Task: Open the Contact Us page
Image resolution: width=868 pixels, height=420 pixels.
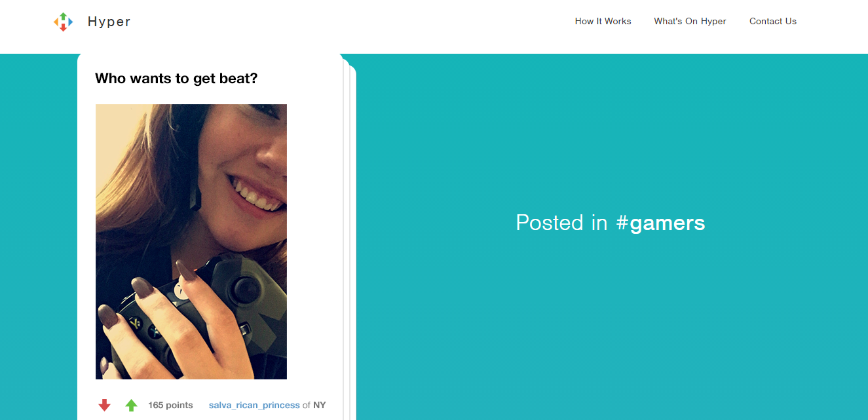Action: tap(773, 21)
